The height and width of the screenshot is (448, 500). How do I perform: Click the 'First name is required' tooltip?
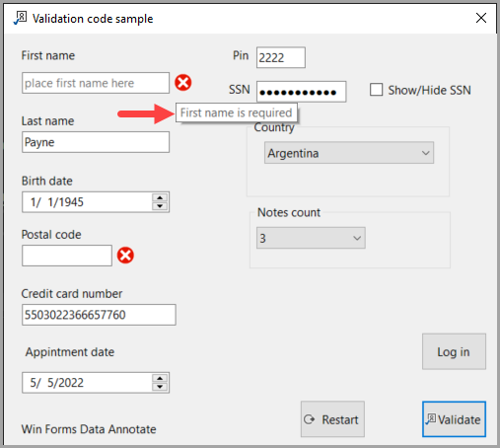pos(237,112)
